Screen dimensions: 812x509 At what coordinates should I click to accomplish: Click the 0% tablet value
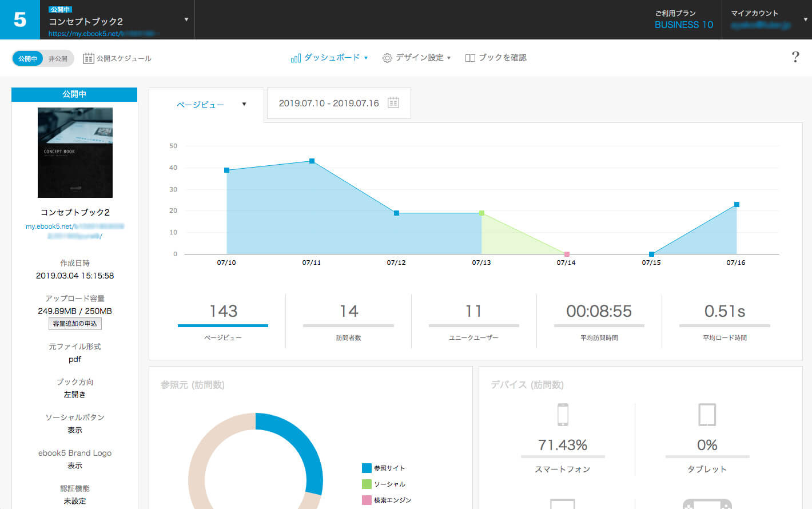[x=707, y=445]
